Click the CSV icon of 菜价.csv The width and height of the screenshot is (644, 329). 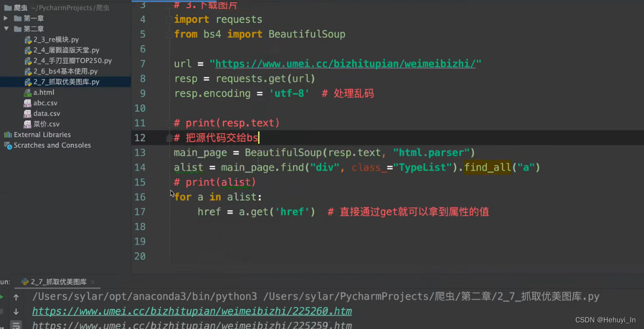[x=28, y=124]
